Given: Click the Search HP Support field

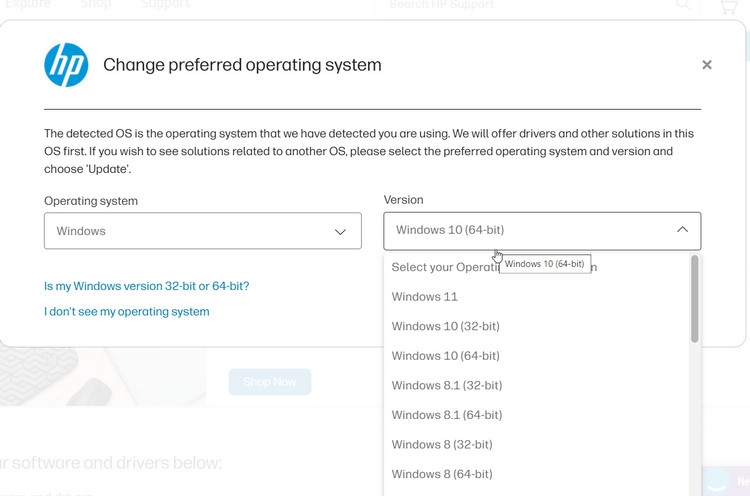Looking at the screenshot, I should (x=520, y=5).
